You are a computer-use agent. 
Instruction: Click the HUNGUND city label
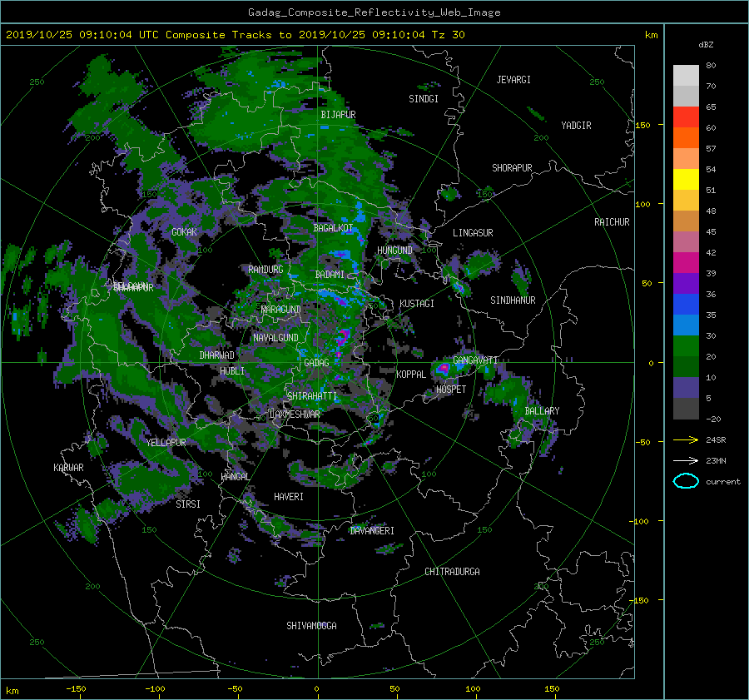(x=394, y=251)
